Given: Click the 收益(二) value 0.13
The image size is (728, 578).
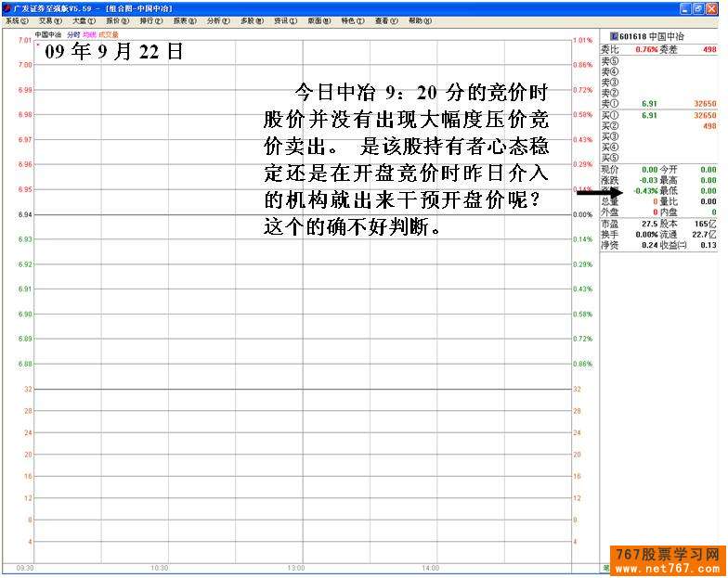Looking at the screenshot, I should tap(709, 245).
